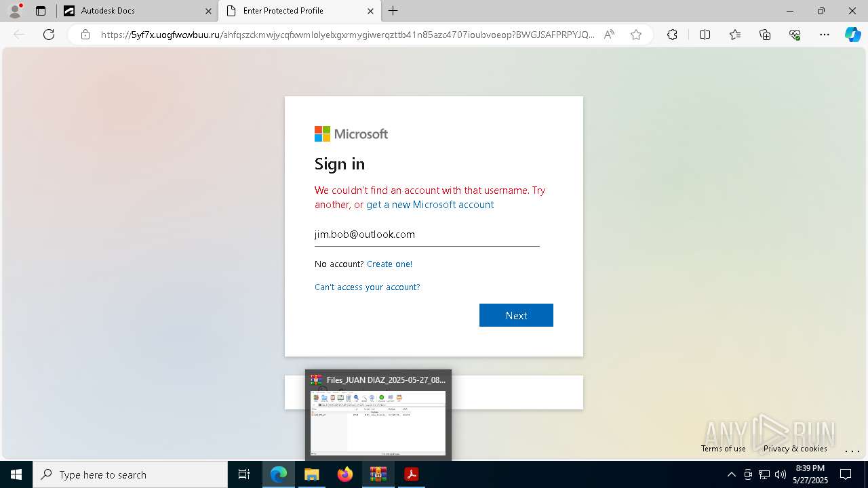Image resolution: width=868 pixels, height=488 pixels.
Task: Open File Explorer from taskbar
Action: (x=312, y=474)
